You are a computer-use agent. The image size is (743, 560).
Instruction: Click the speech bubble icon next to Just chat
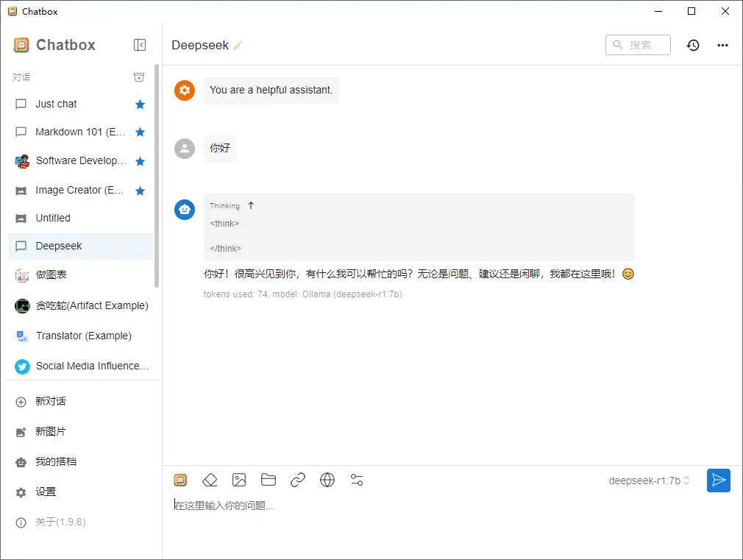[21, 104]
